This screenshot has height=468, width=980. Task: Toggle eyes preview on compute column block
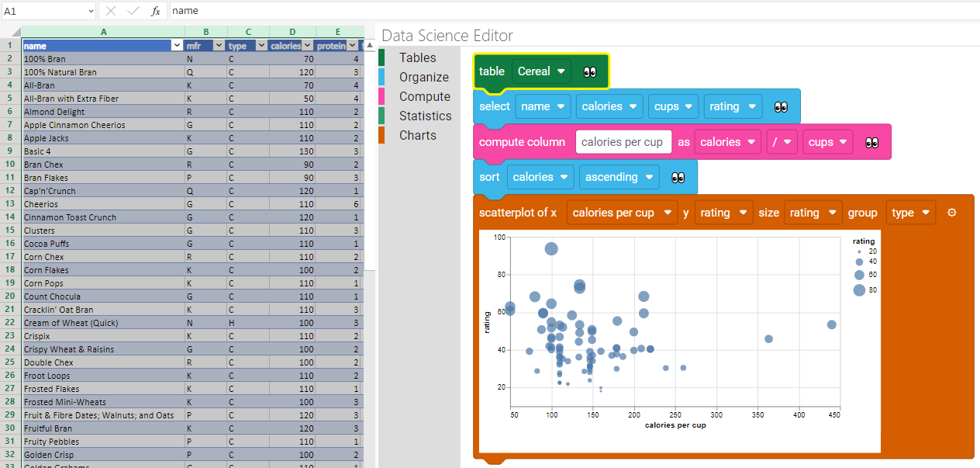tap(872, 143)
